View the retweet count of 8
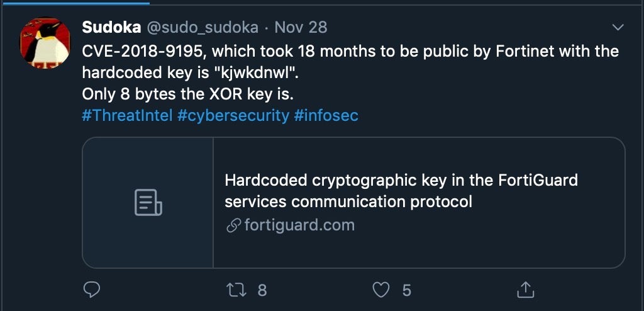Image resolution: width=644 pixels, height=311 pixels. 262,290
